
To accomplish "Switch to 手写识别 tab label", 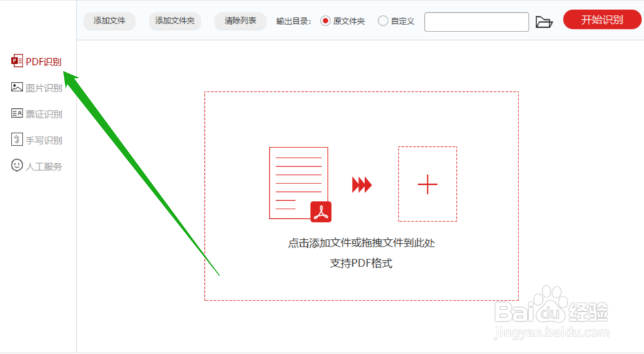I will point(44,140).
